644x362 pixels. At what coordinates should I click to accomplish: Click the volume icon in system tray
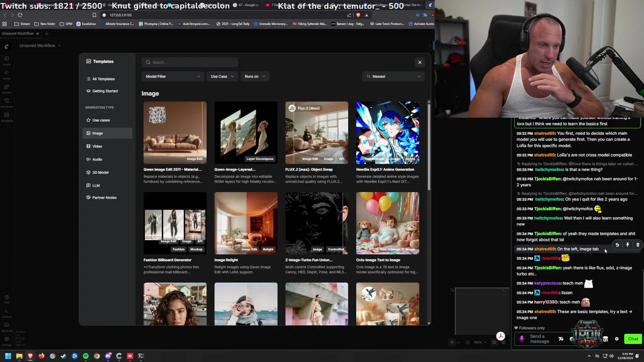point(611,356)
